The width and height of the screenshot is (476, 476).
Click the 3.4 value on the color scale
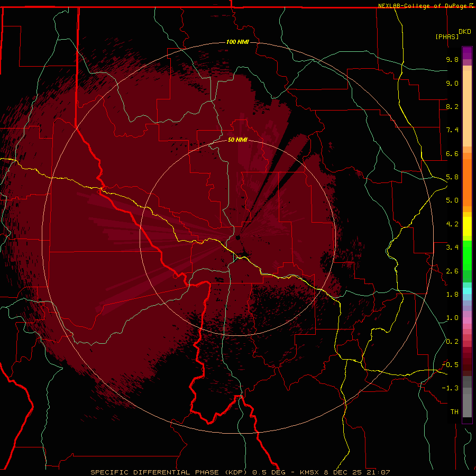[x=452, y=248]
